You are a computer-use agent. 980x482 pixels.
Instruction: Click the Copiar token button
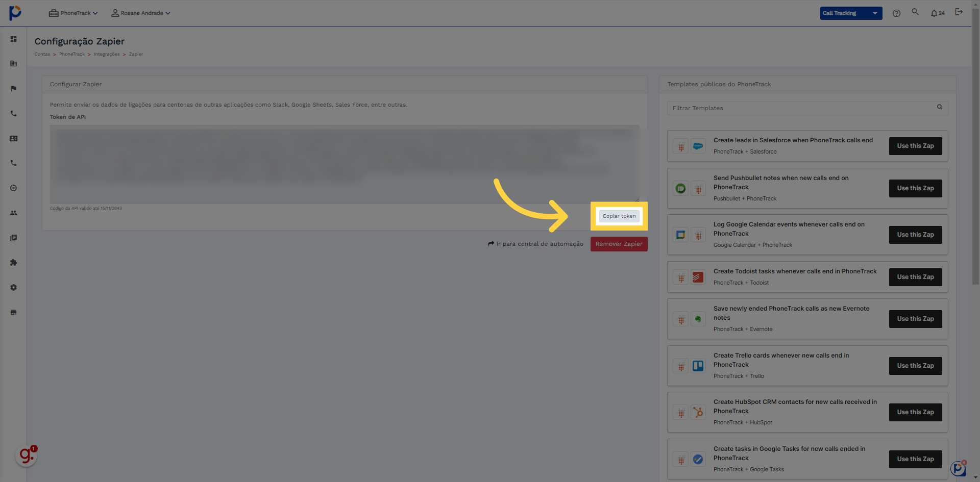tap(619, 216)
